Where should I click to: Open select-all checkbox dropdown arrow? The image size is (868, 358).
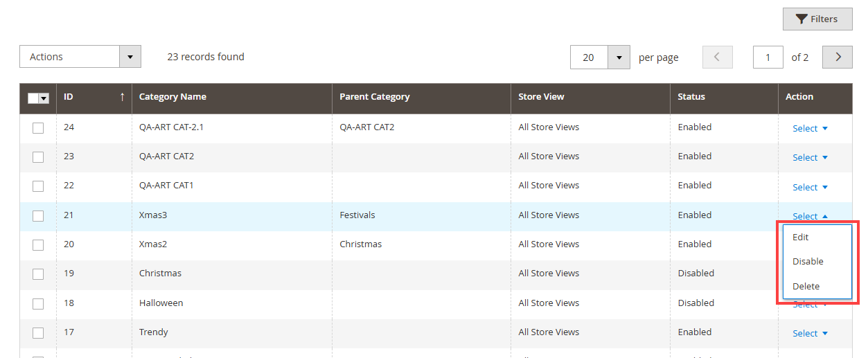click(44, 98)
